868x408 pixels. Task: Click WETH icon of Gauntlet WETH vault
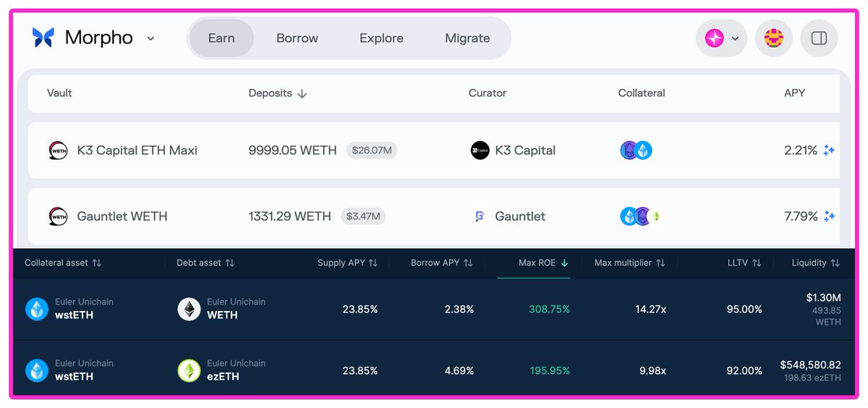pos(58,216)
